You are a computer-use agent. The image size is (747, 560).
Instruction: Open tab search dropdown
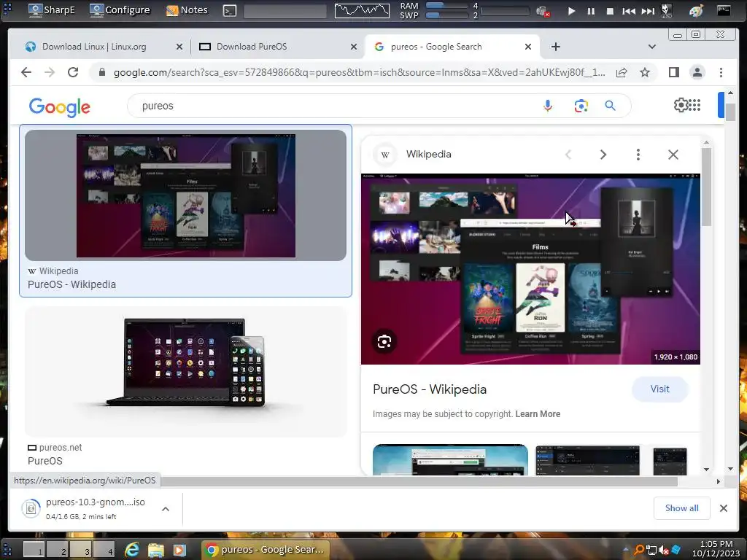652,47
